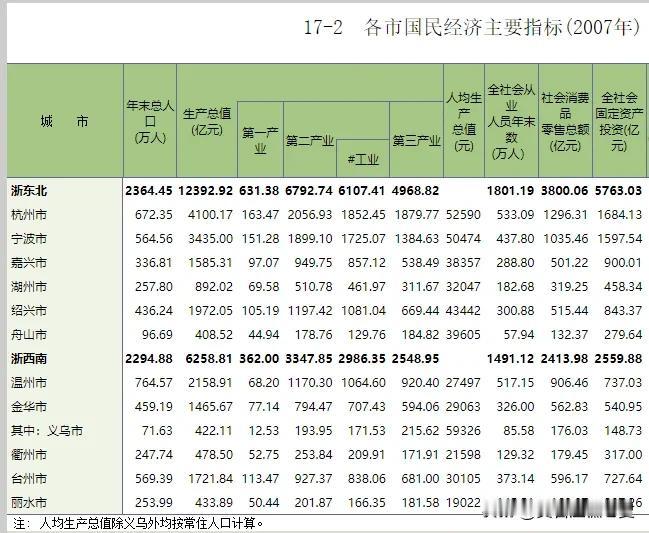Image resolution: width=649 pixels, height=533 pixels.
Task: Click the '第二产业' header cell
Action: 310,141
